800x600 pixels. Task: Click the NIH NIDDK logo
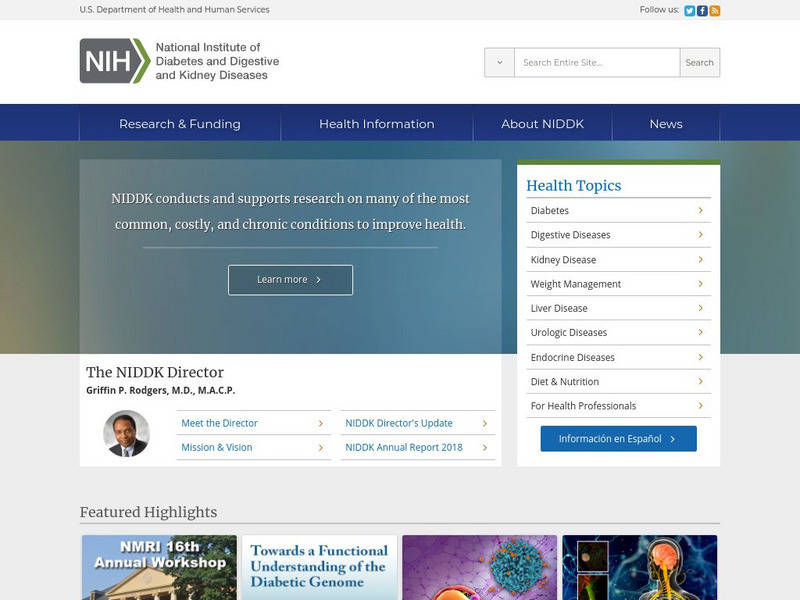point(180,61)
